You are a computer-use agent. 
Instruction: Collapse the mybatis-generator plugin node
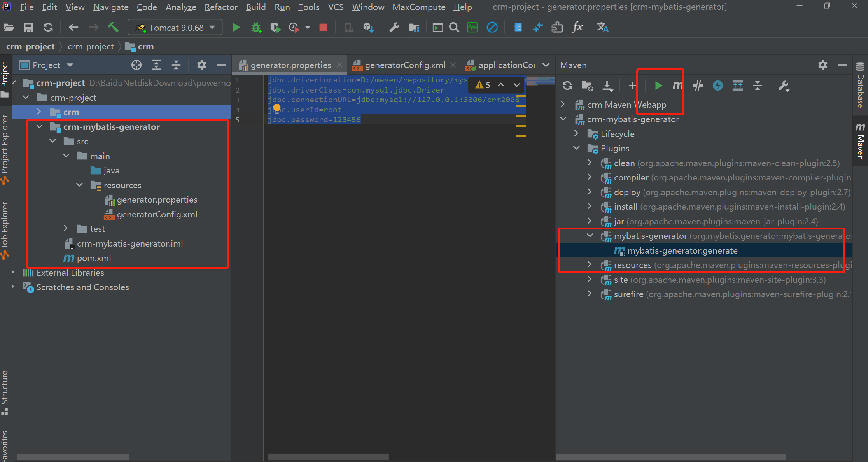coord(590,236)
